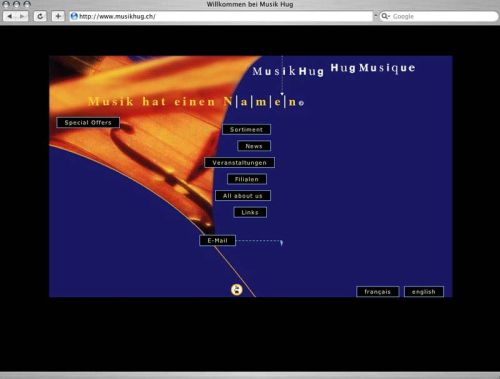Click the URL address field
Screen dimensions: 500x379
click(x=221, y=16)
